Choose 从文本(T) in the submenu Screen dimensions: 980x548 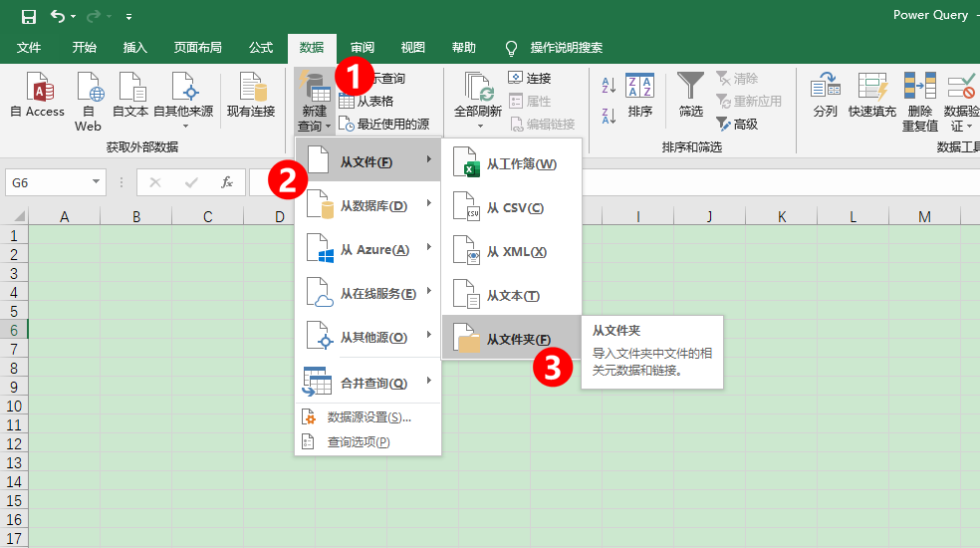[512, 295]
